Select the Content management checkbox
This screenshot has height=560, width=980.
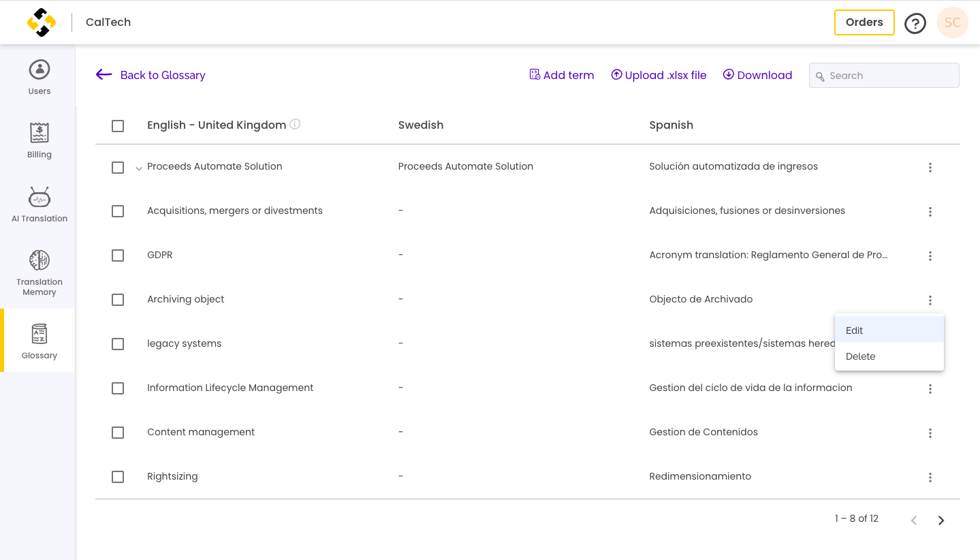tap(118, 433)
